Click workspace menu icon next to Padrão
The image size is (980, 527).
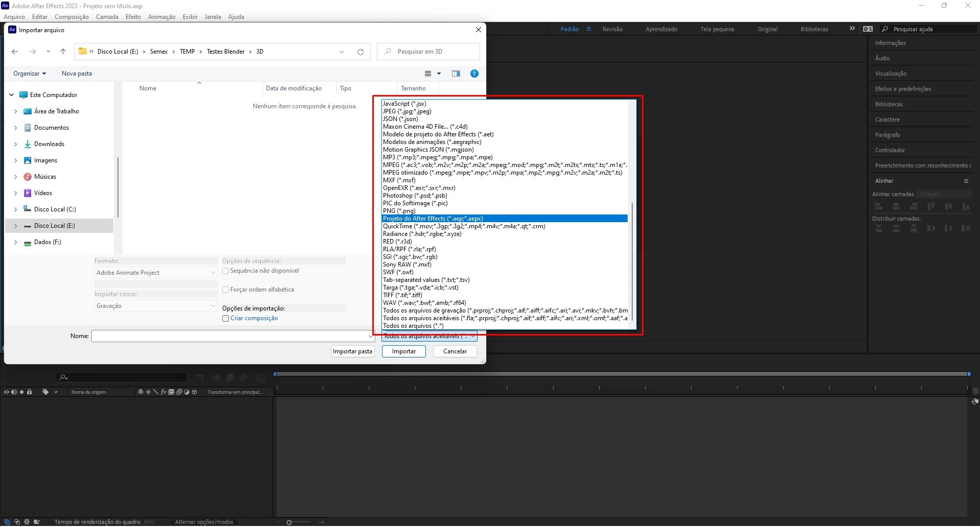pyautogui.click(x=589, y=29)
